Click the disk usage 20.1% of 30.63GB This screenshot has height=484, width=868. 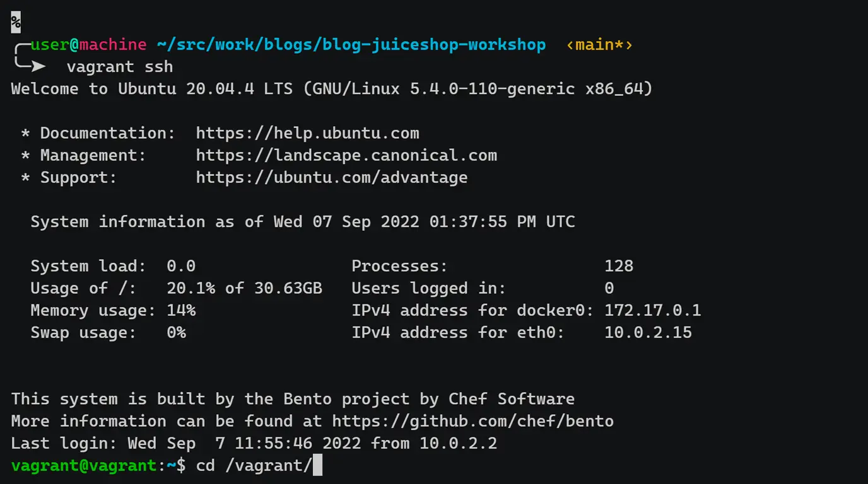pos(244,288)
